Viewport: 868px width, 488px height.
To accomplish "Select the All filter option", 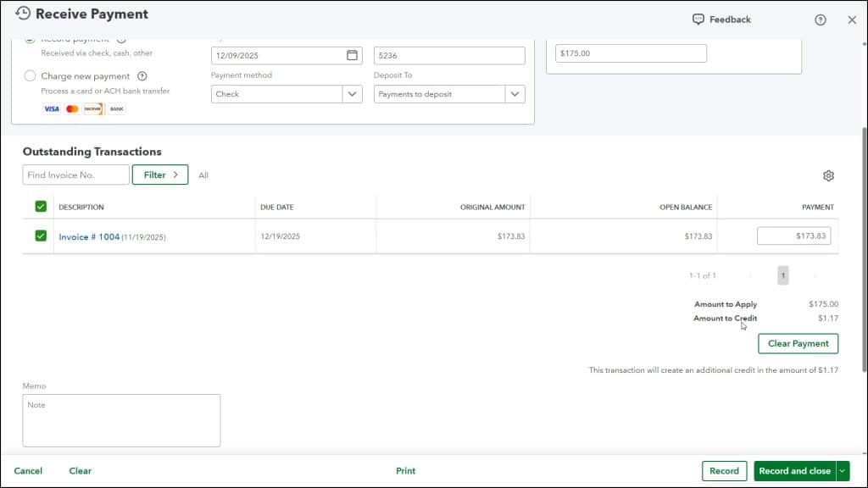I will pos(203,175).
